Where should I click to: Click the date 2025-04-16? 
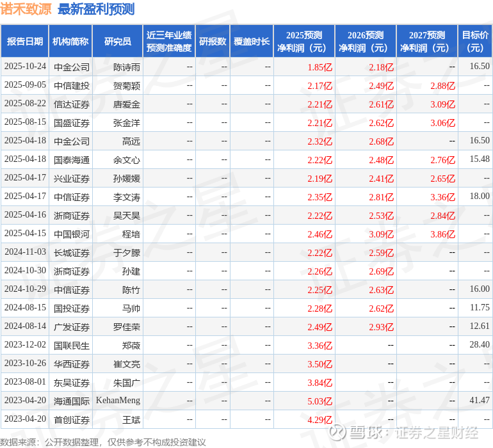point(25,215)
